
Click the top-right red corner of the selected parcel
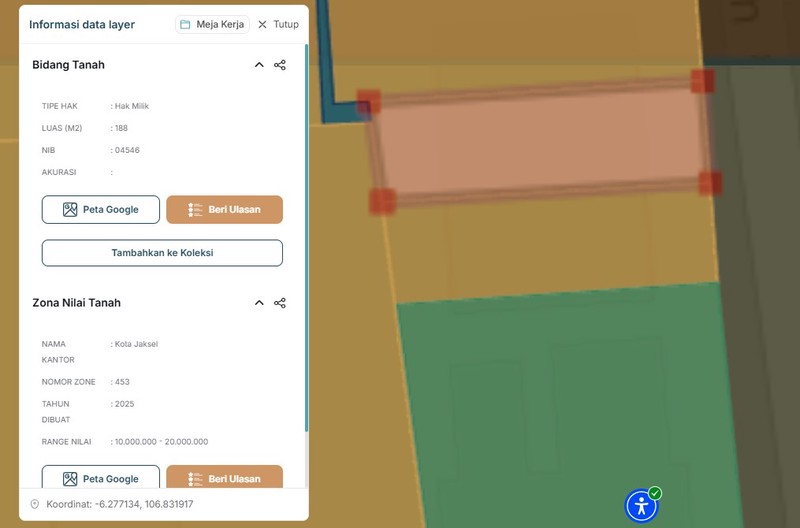(x=702, y=81)
